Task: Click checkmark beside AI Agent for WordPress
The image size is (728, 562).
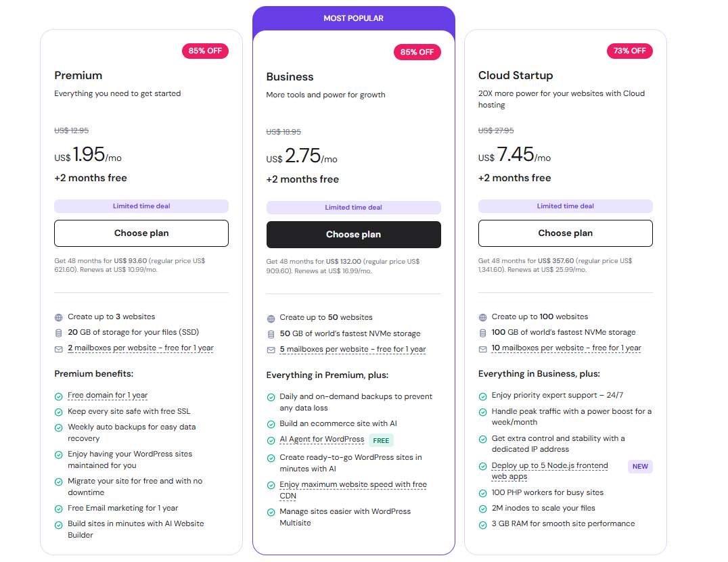Action: pyautogui.click(x=271, y=440)
